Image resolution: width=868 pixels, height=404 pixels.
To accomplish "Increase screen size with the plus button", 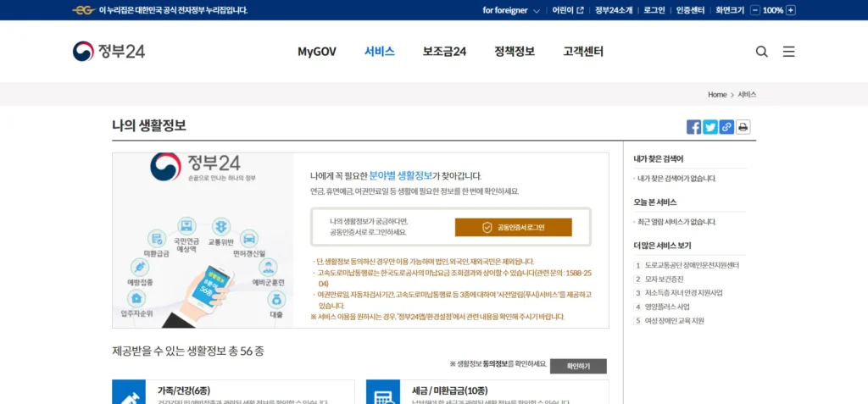I will click(791, 10).
